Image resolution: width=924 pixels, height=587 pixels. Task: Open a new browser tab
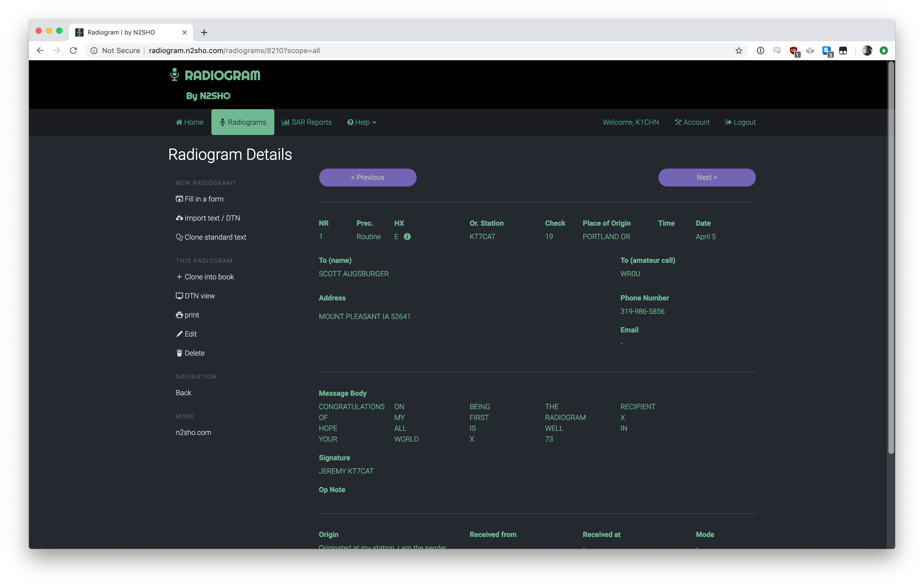204,32
